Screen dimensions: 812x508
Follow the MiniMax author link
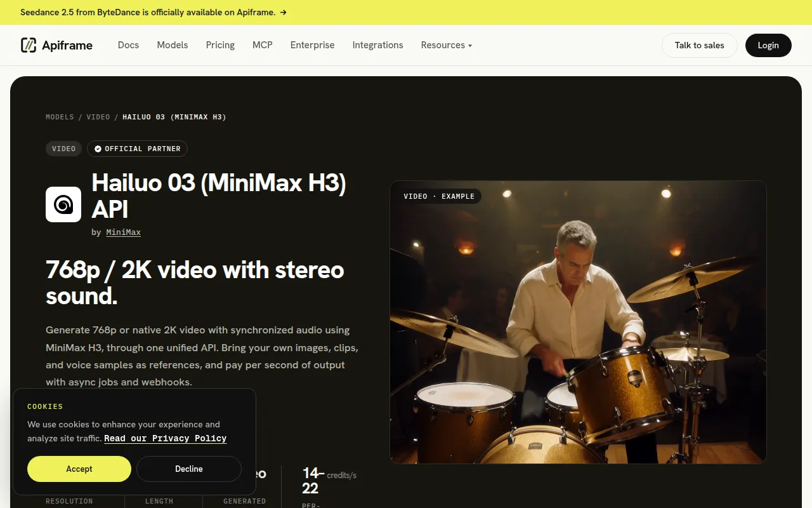[123, 232]
